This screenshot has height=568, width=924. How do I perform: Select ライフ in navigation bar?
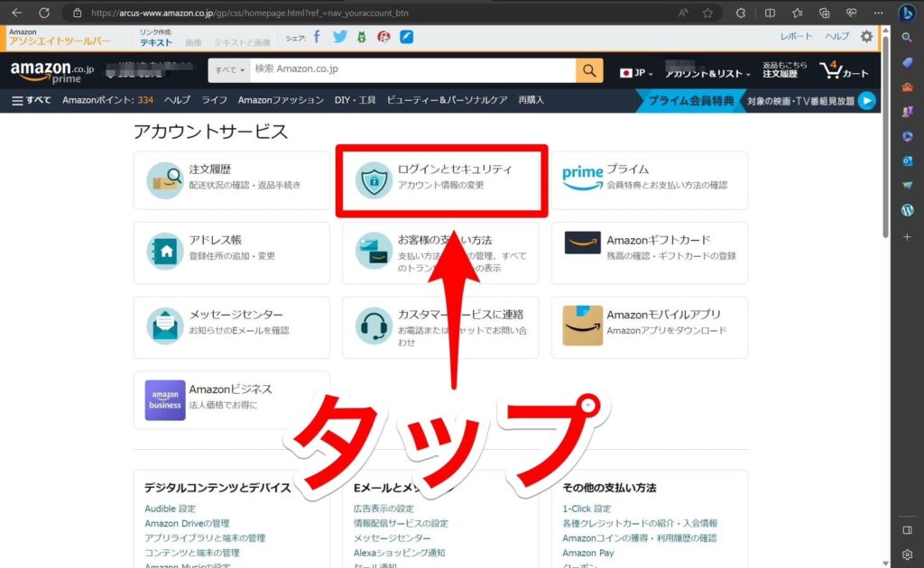[x=214, y=100]
